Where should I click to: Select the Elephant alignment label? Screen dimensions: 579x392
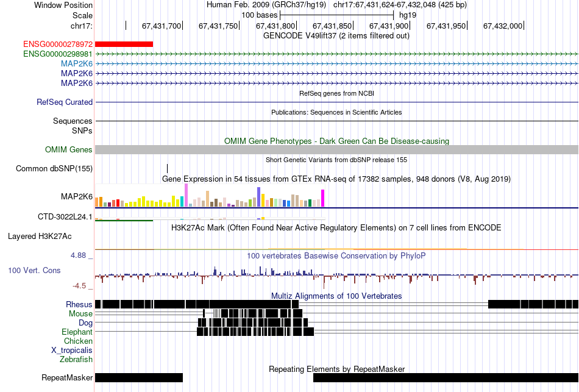click(x=77, y=332)
